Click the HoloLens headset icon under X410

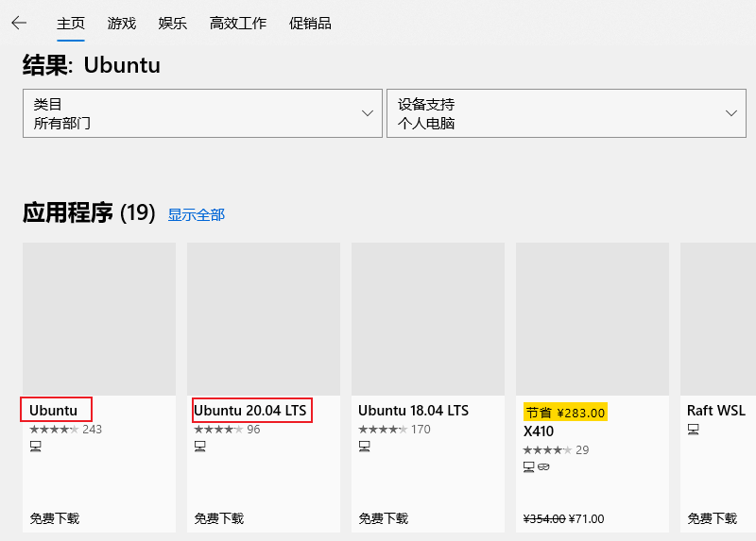pos(543,466)
